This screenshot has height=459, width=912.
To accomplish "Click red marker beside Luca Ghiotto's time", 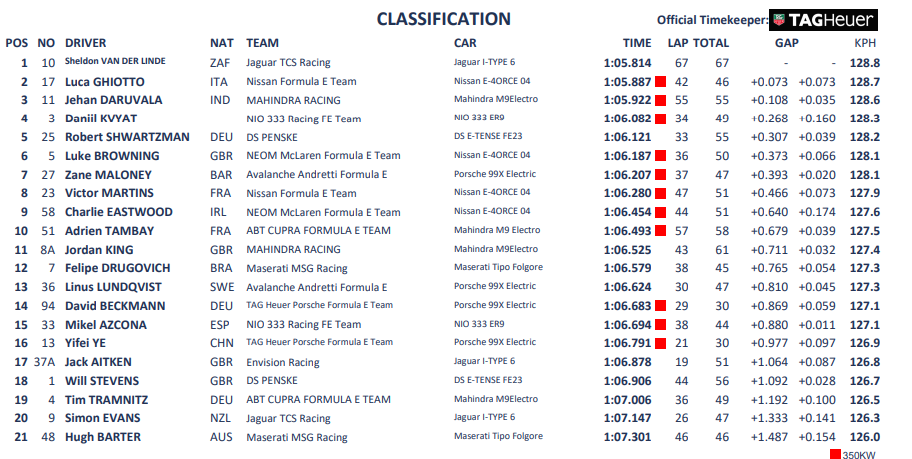I will point(660,82).
